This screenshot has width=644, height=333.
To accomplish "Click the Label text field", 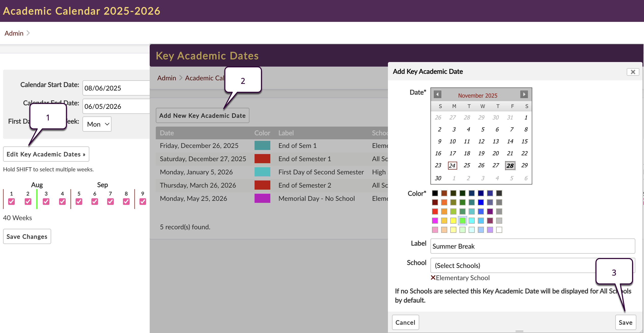I will tap(533, 246).
